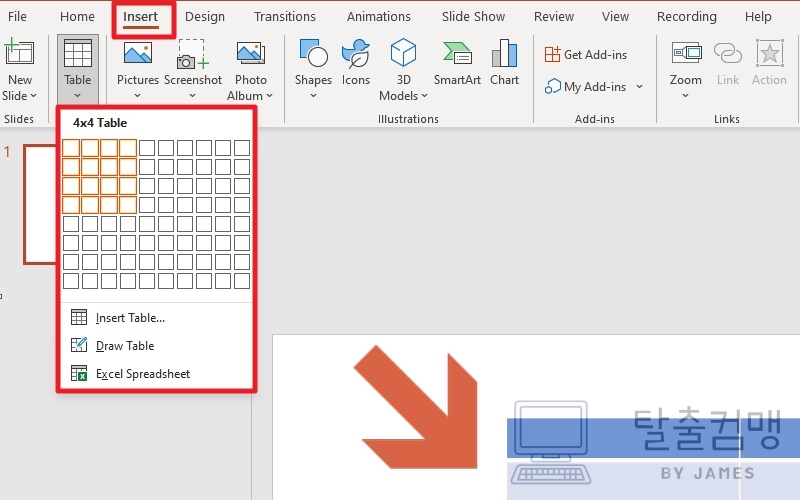Expand the New Slide dropdown arrow
This screenshot has width=800, height=500.
34,95
